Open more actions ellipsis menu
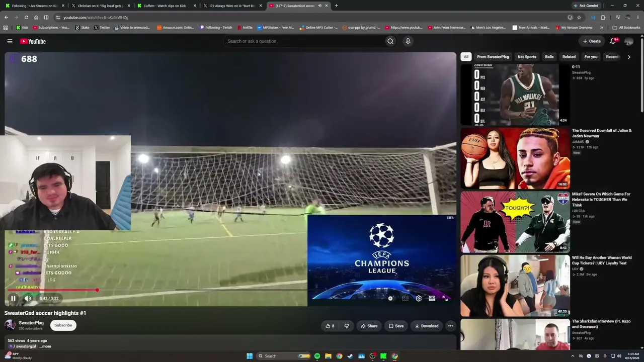Viewport: 644px width, 362px height. click(450, 326)
